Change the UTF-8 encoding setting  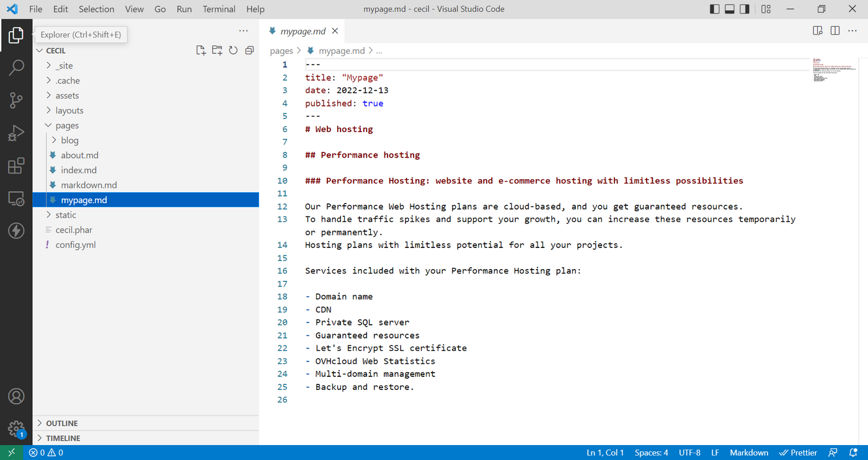(689, 453)
